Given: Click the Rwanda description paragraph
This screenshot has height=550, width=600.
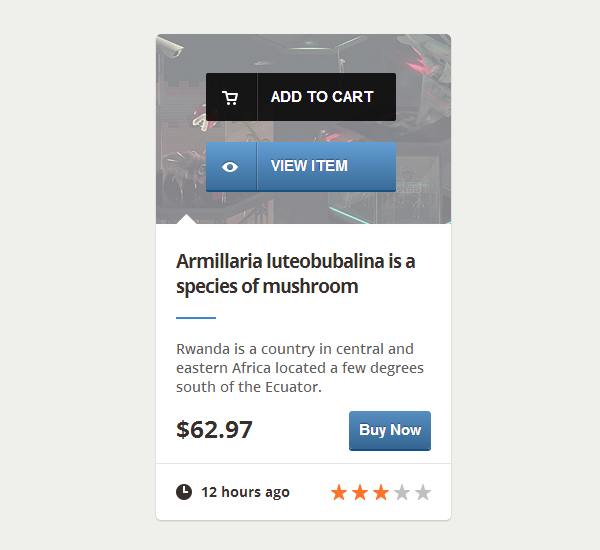Looking at the screenshot, I should coord(300,368).
